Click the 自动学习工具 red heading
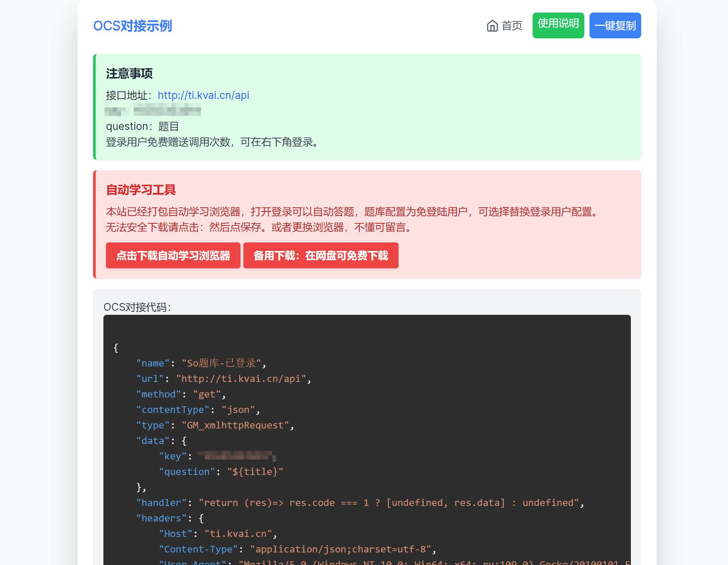728x565 pixels. pyautogui.click(x=141, y=190)
